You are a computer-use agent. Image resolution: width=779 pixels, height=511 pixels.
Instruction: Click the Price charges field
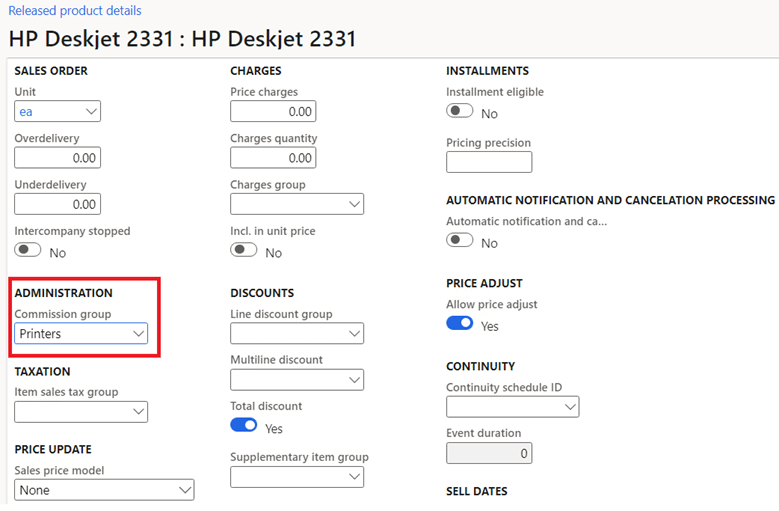(273, 111)
